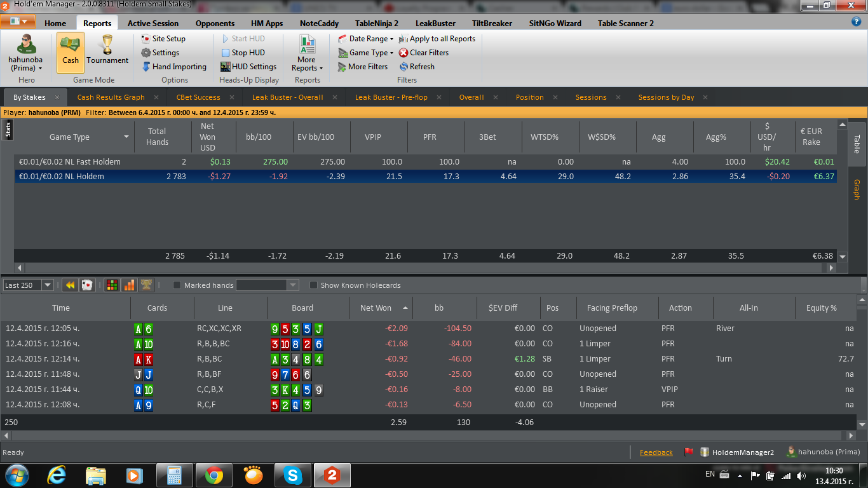Open the application menu button dropdown
Image resolution: width=868 pixels, height=488 pixels.
18,22
